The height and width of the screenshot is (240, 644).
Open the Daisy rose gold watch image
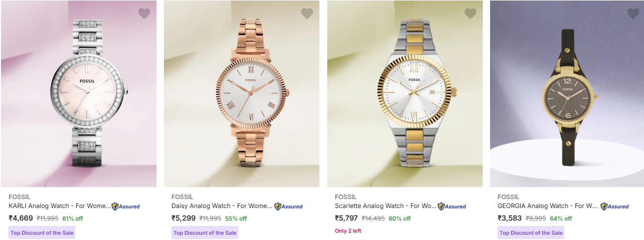(x=242, y=94)
